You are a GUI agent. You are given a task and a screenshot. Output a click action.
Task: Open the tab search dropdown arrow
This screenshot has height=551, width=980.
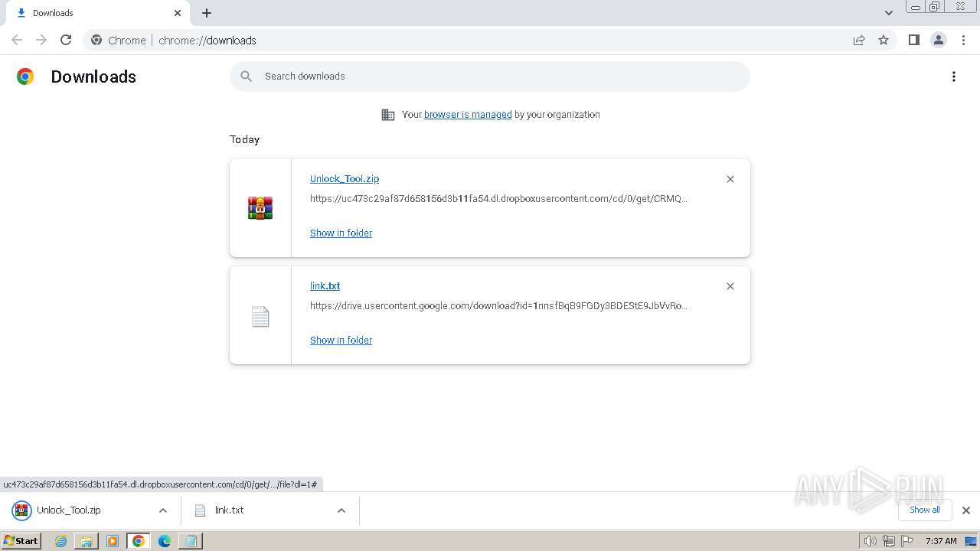coord(889,13)
